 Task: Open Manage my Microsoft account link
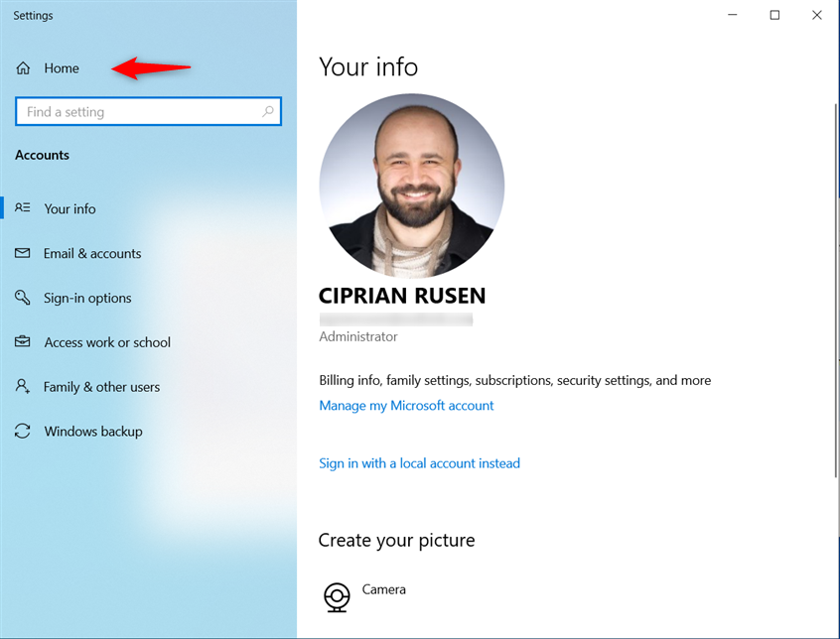406,406
